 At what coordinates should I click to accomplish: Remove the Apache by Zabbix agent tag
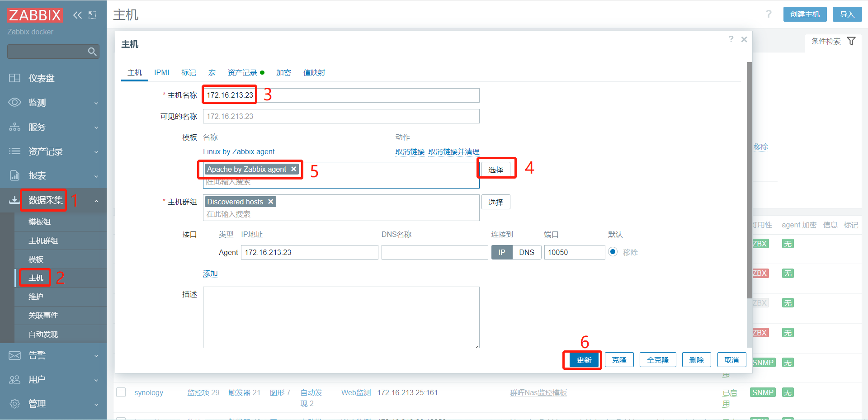pyautogui.click(x=294, y=169)
